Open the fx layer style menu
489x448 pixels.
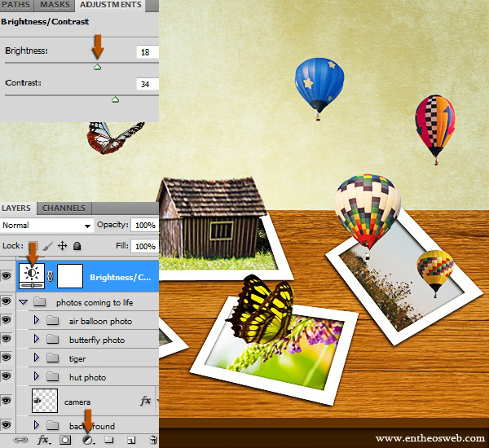43,440
